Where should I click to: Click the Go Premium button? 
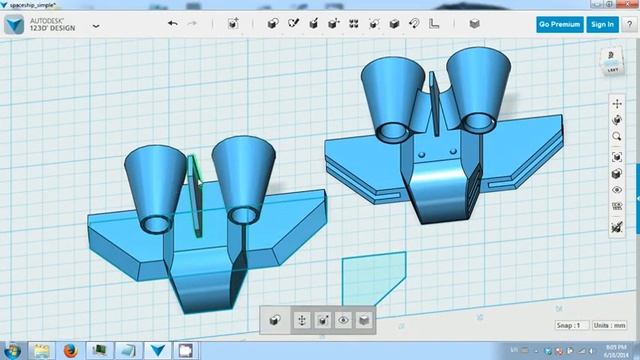[560, 24]
